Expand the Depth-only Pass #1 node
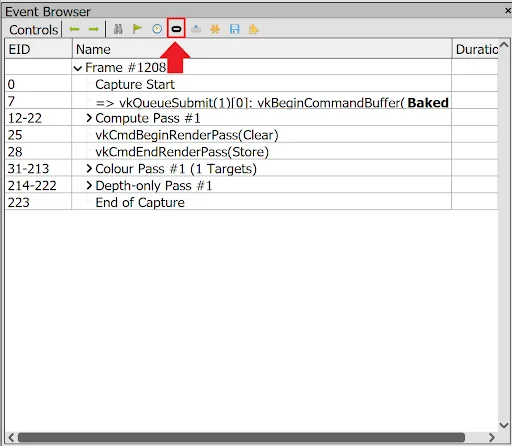This screenshot has height=446, width=512. 89,185
